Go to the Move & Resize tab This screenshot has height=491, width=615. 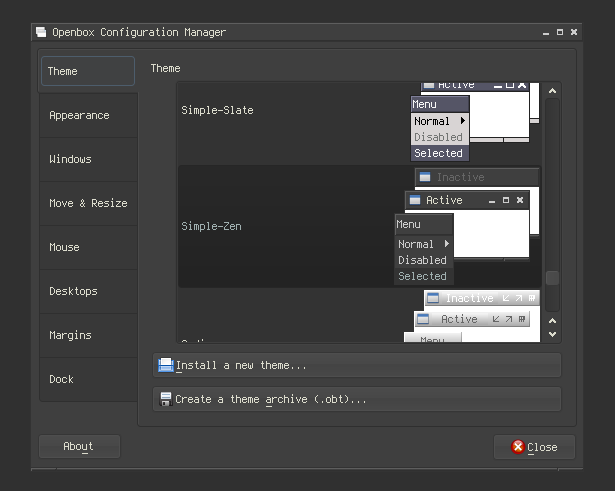[x=88, y=203]
